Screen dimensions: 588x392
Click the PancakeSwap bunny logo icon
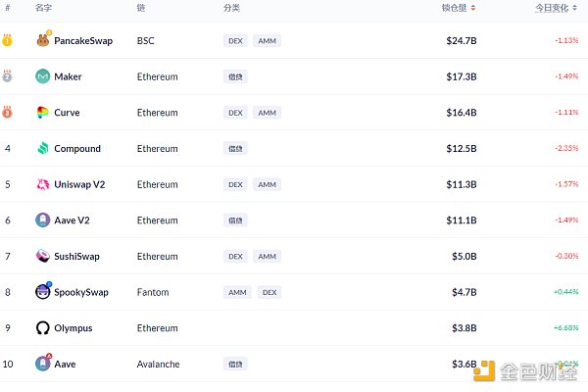(x=43, y=40)
